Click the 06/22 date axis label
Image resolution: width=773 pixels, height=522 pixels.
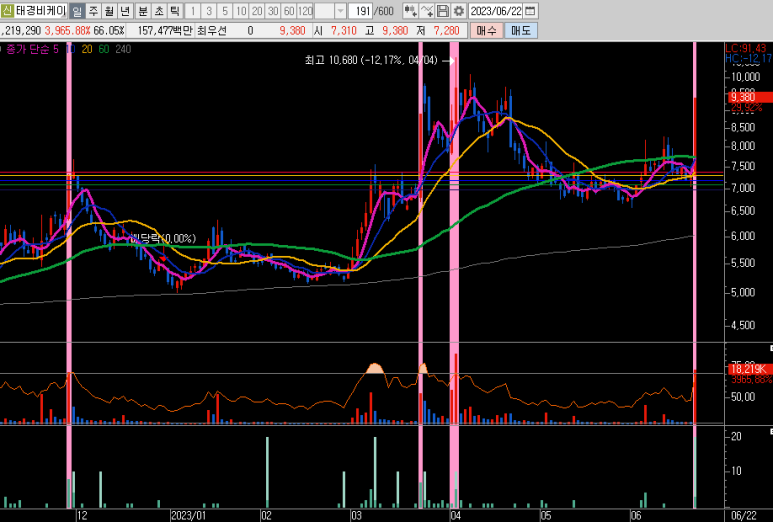[743, 516]
